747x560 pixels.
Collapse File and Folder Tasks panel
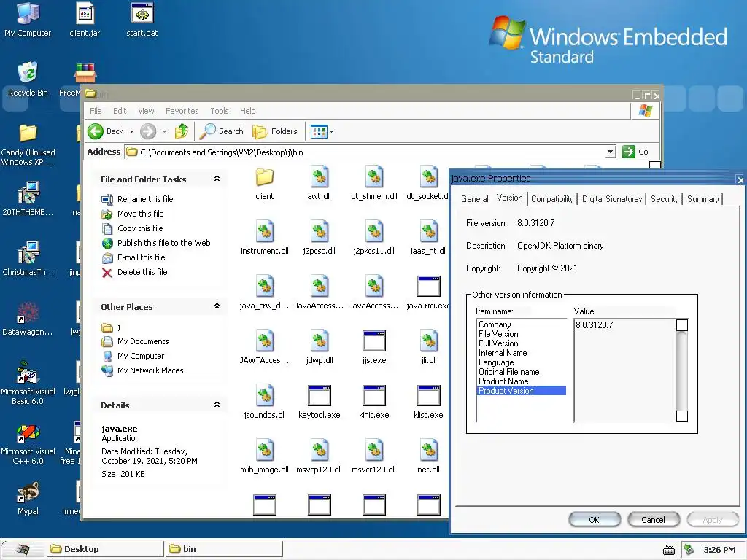coord(217,179)
